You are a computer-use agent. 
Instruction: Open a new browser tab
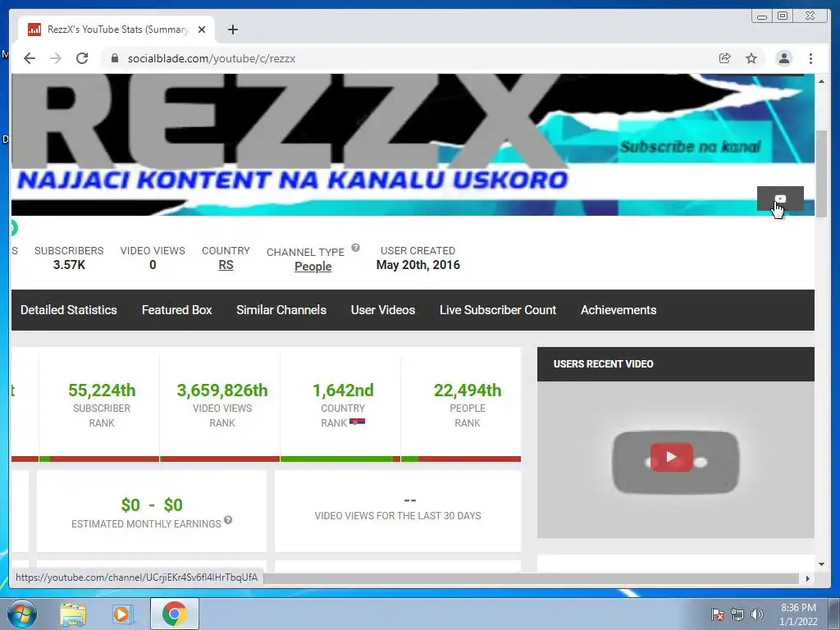[232, 30]
